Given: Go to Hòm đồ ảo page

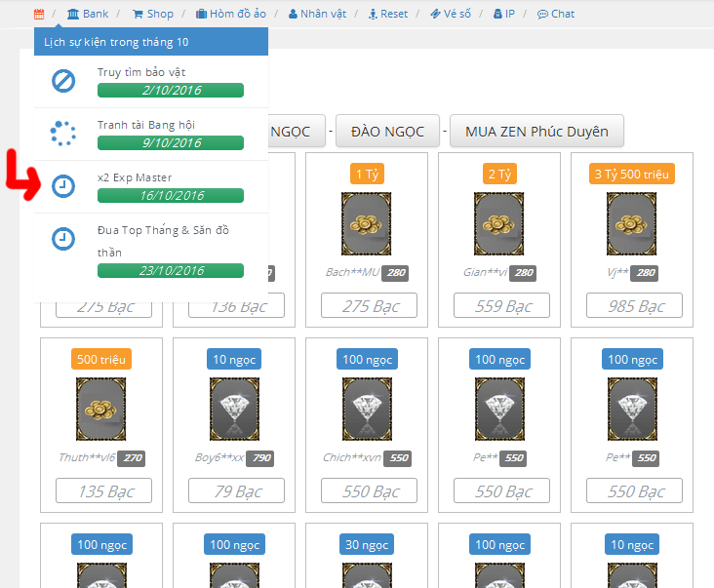Looking at the screenshot, I should click(x=231, y=14).
